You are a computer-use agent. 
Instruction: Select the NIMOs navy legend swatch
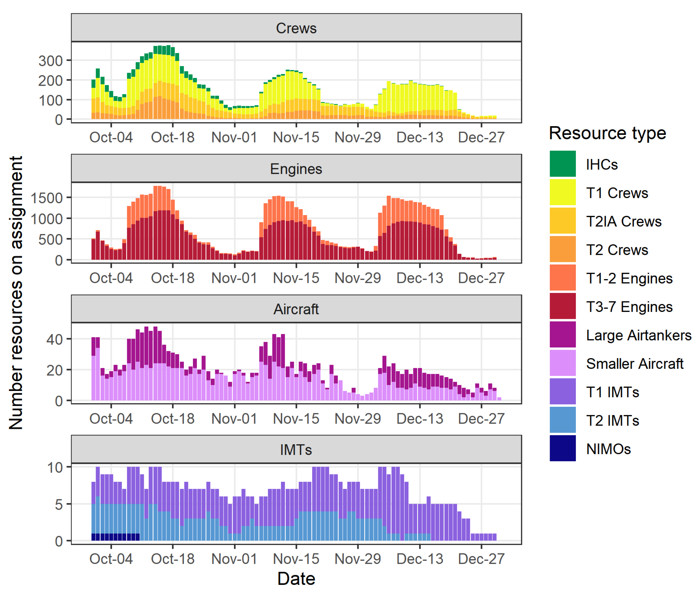[x=562, y=448]
